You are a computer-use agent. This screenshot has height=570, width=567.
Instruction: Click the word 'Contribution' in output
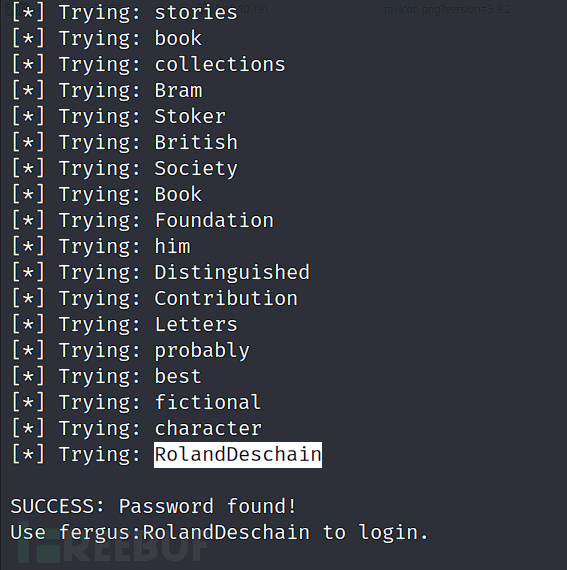coord(226,298)
